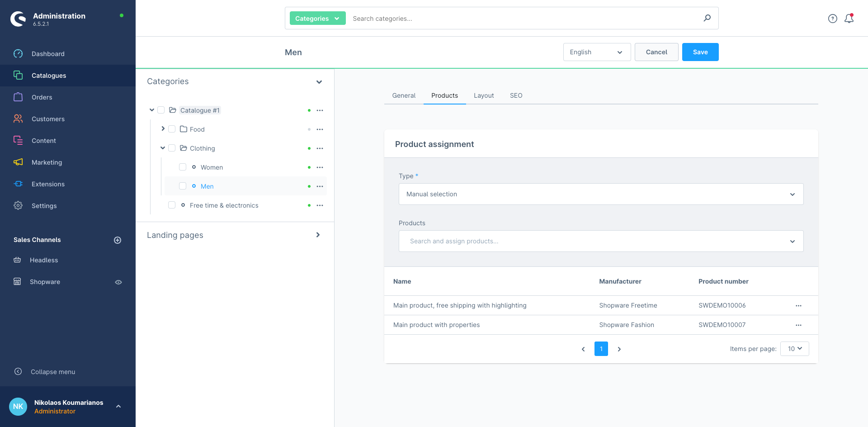
Task: Click the Product number column header
Action: click(723, 281)
